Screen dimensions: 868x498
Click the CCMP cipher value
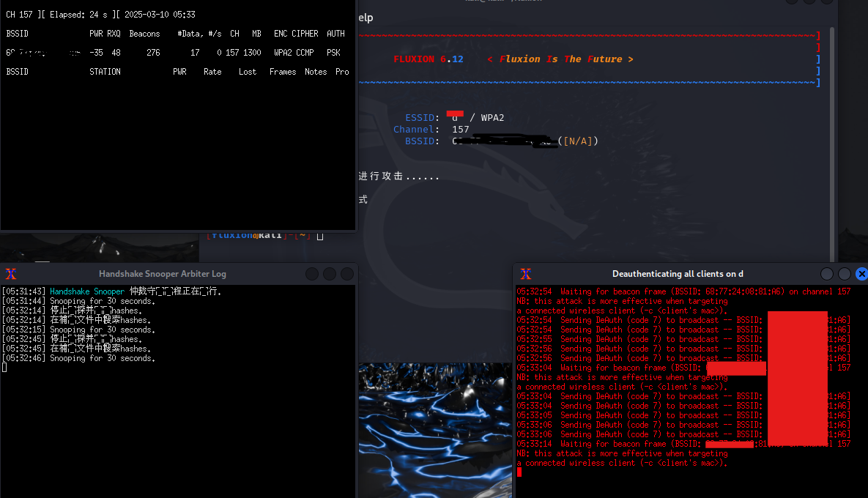[x=305, y=53]
